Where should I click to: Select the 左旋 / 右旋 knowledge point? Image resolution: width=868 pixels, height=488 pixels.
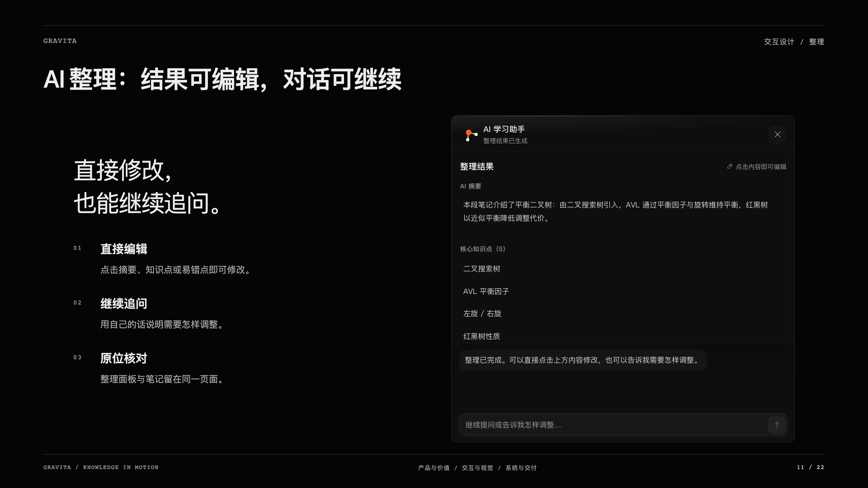(x=482, y=314)
